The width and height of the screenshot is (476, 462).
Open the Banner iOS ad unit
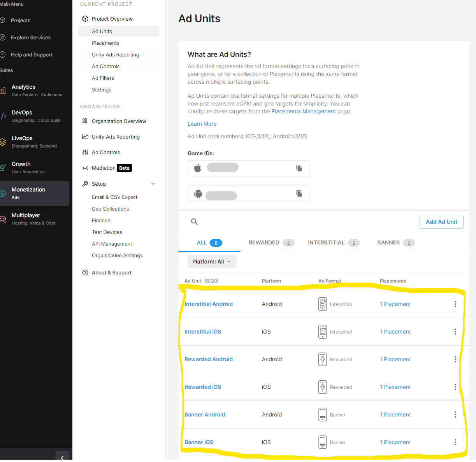199,442
